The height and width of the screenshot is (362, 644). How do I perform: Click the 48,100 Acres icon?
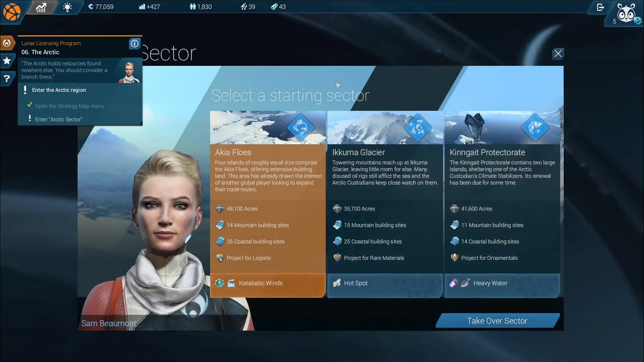[x=220, y=208]
